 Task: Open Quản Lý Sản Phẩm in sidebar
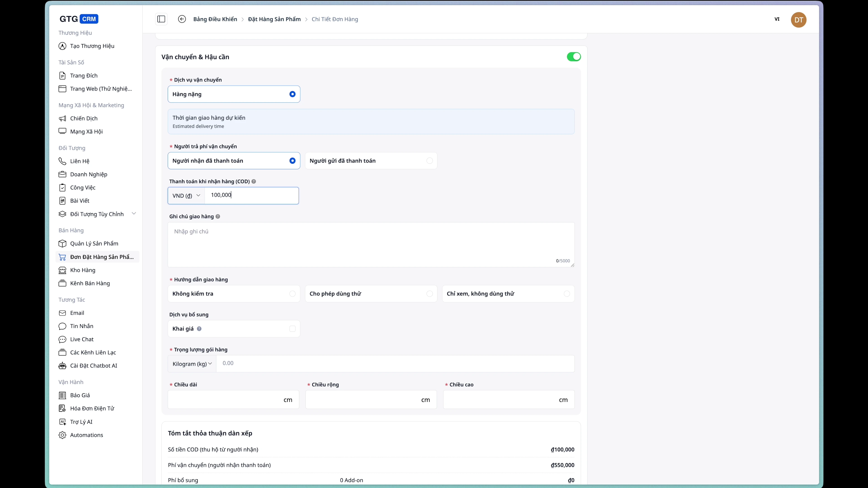[x=94, y=244]
